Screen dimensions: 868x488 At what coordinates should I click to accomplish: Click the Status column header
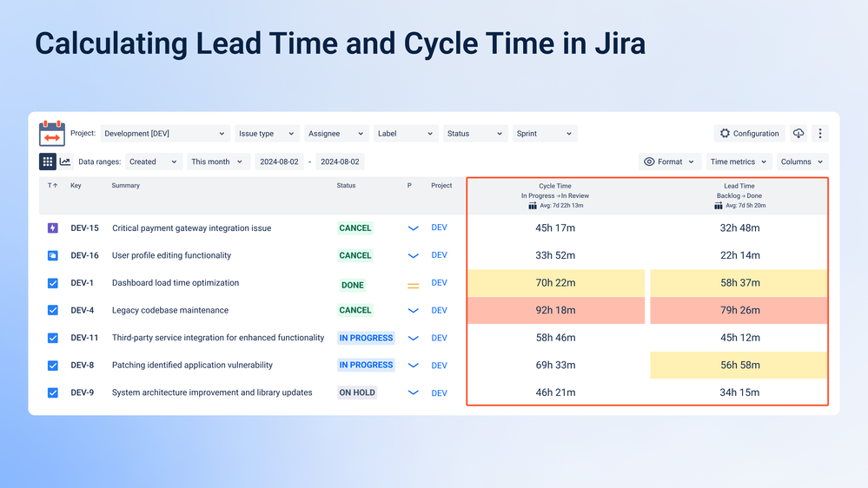coord(346,185)
